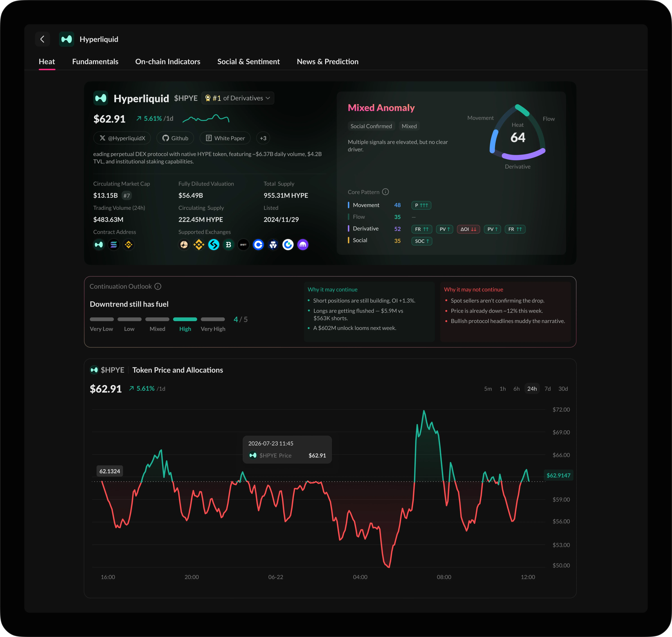Click the Hyperliquid logo in the header

[x=67, y=39]
